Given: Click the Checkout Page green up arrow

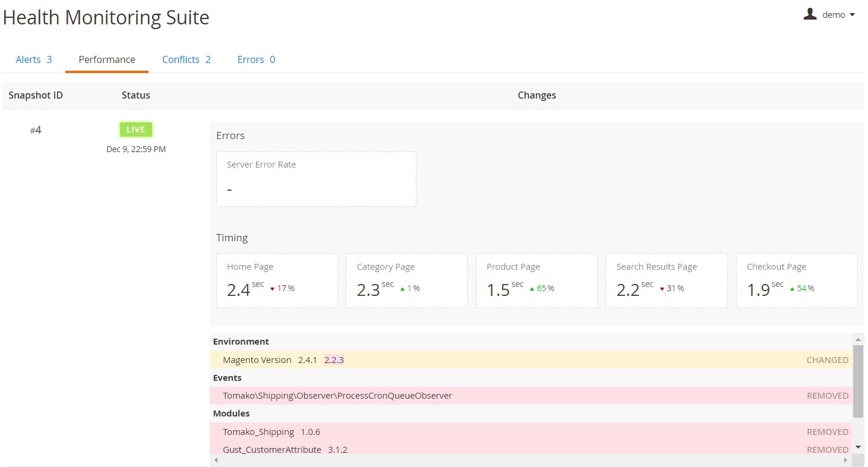Looking at the screenshot, I should [x=792, y=289].
